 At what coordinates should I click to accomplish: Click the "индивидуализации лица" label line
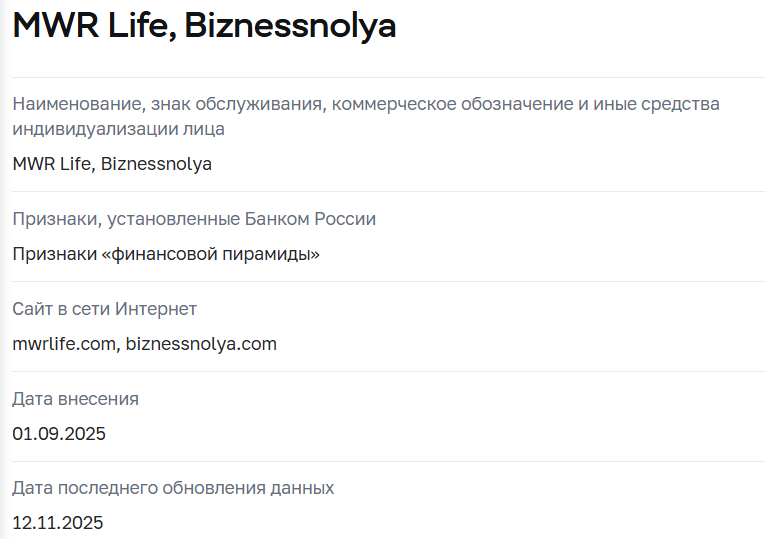click(118, 129)
